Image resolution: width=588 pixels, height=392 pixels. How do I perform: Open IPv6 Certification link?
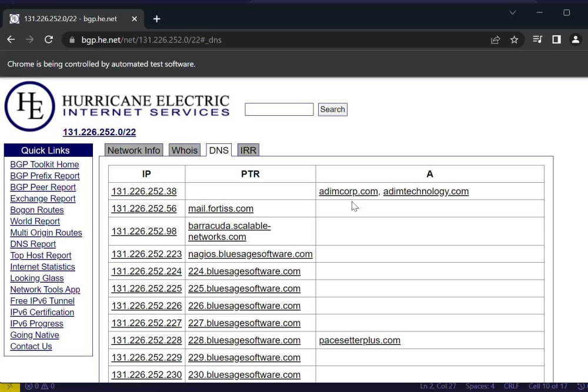(42, 312)
